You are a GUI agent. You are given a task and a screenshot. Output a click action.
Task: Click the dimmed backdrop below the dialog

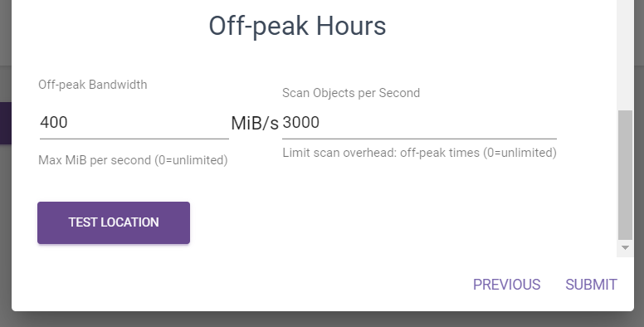click(322, 320)
